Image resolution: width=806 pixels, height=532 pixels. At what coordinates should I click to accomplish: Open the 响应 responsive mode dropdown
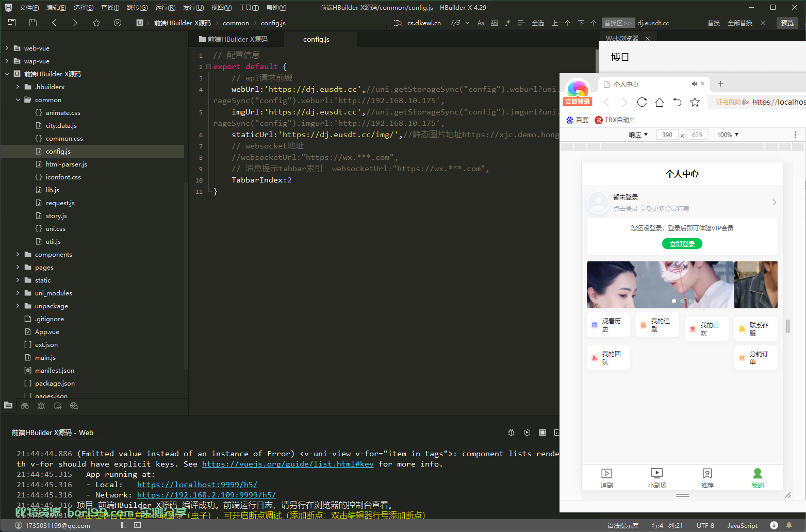(638, 135)
